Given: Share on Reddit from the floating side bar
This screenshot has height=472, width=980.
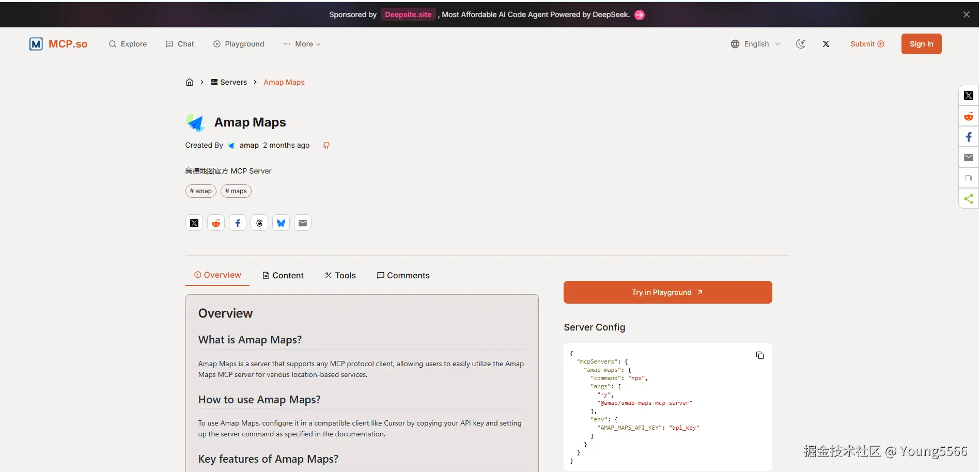Looking at the screenshot, I should coord(969,116).
